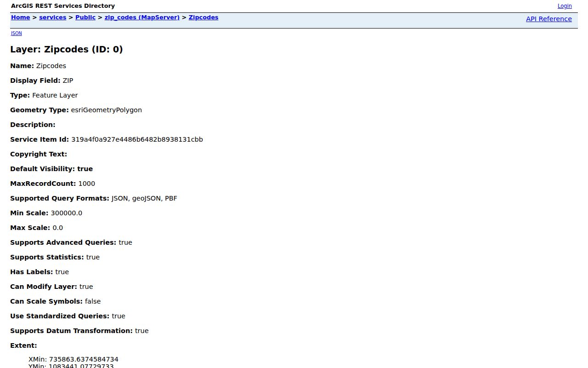
Task: Click the 'ArcGIS REST Services Directory' title
Action: click(63, 6)
